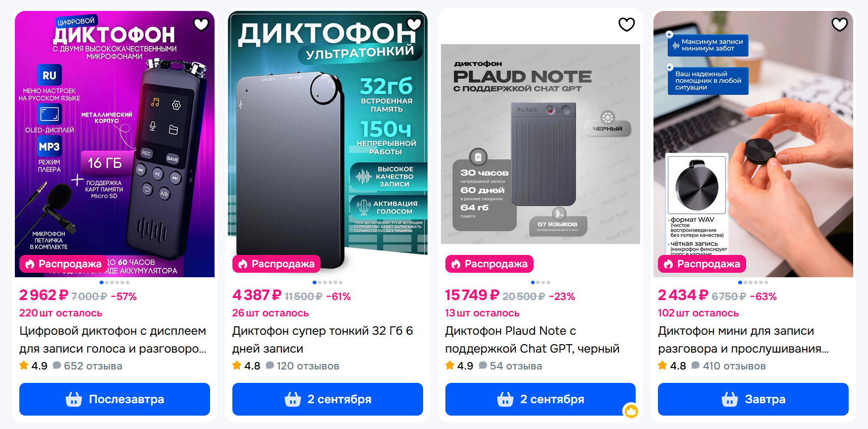Open title Диктофон мини для записи разговора
The height and width of the screenshot is (429, 868).
[744, 340]
